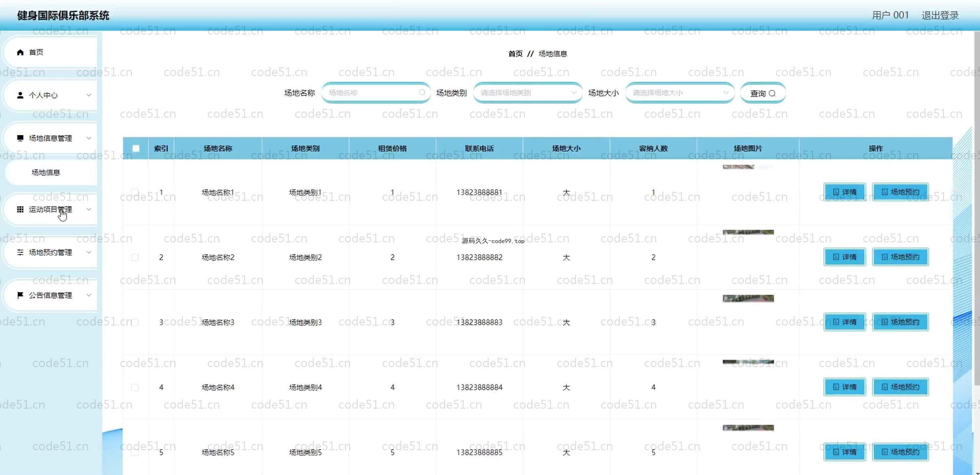
Task: Open 公告信息管理 sidebar menu
Action: point(50,295)
